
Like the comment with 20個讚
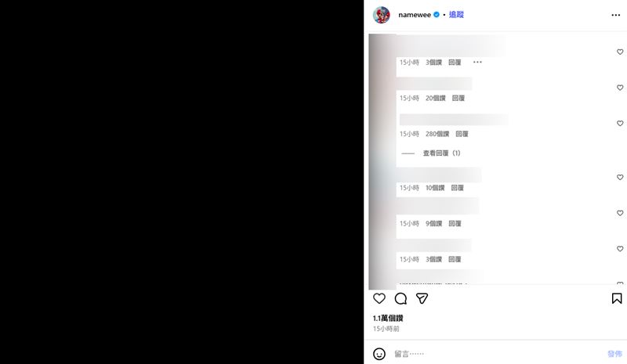(x=620, y=88)
